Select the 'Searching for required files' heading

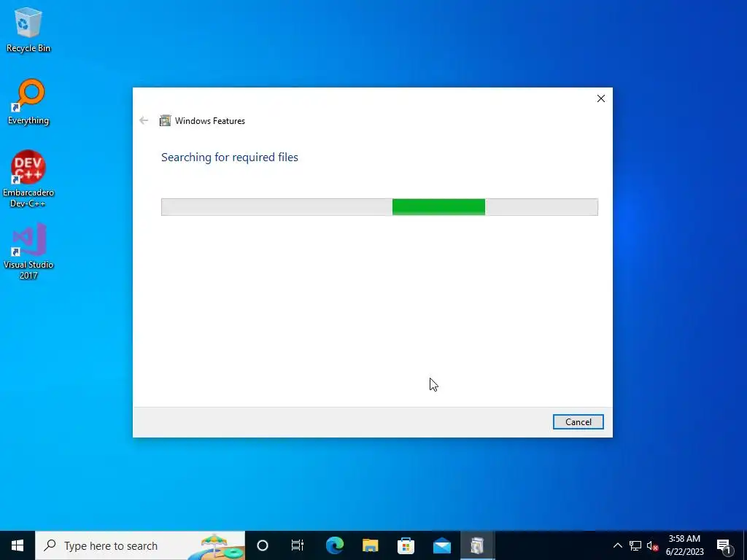click(230, 157)
